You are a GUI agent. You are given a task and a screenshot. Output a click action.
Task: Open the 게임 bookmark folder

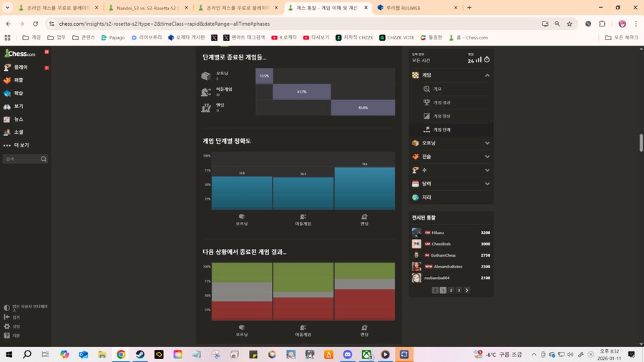pos(31,37)
